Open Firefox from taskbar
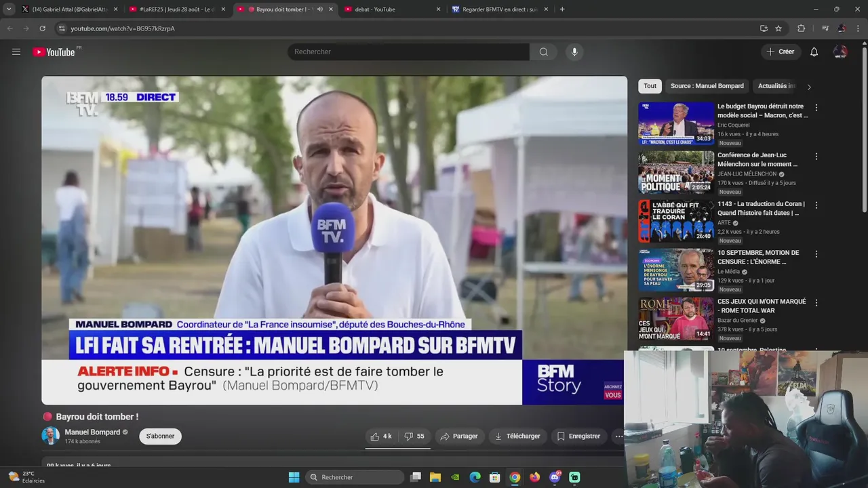The width and height of the screenshot is (868, 488). [x=535, y=477]
